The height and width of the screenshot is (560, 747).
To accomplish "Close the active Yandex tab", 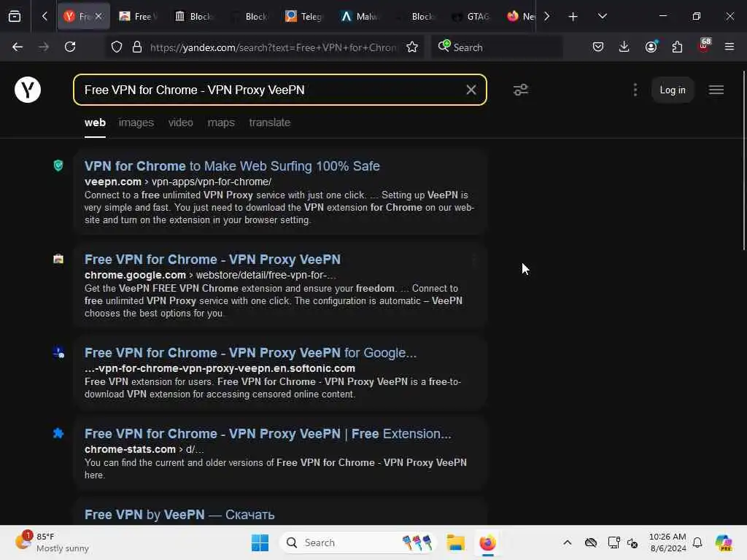I will 98,17.
